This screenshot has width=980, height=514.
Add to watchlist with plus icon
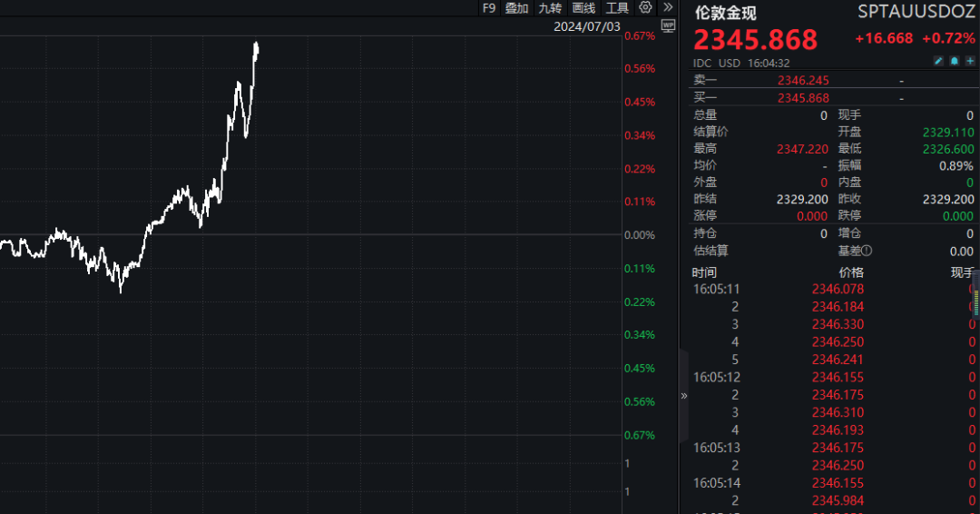[x=969, y=62]
